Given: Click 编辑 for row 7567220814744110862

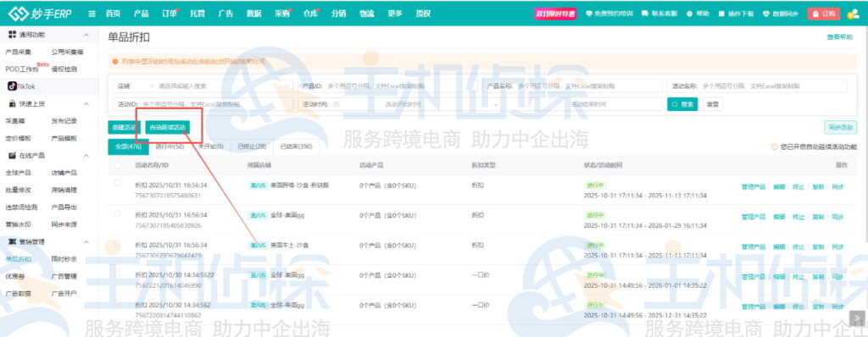Looking at the screenshot, I should coord(779,306).
